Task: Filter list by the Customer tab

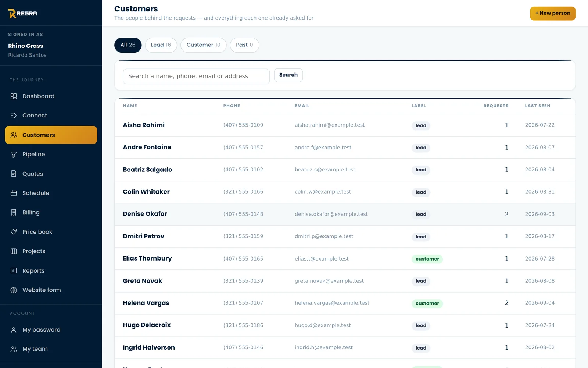Action: 203,45
